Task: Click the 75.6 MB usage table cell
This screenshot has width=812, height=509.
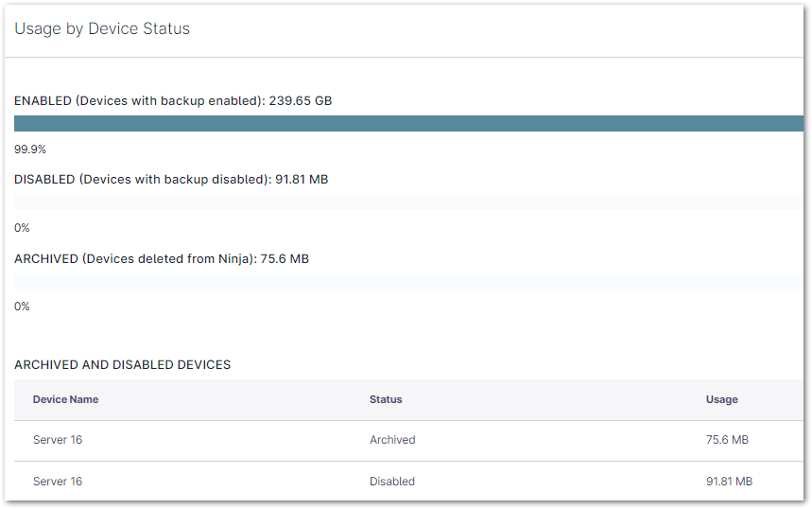Action: click(x=728, y=440)
